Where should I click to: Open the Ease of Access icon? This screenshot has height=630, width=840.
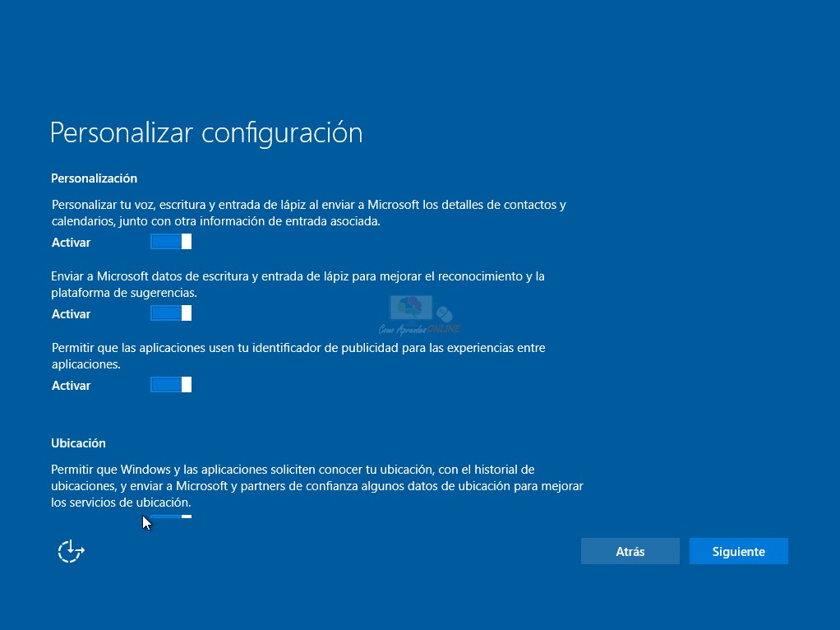(71, 551)
